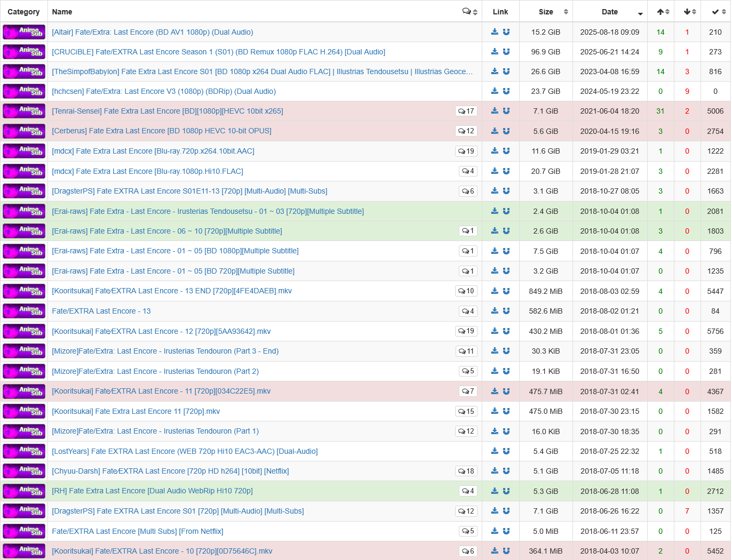Select the 30.3 KiB size cell
Image resolution: width=732 pixels, height=560 pixels.
click(546, 351)
